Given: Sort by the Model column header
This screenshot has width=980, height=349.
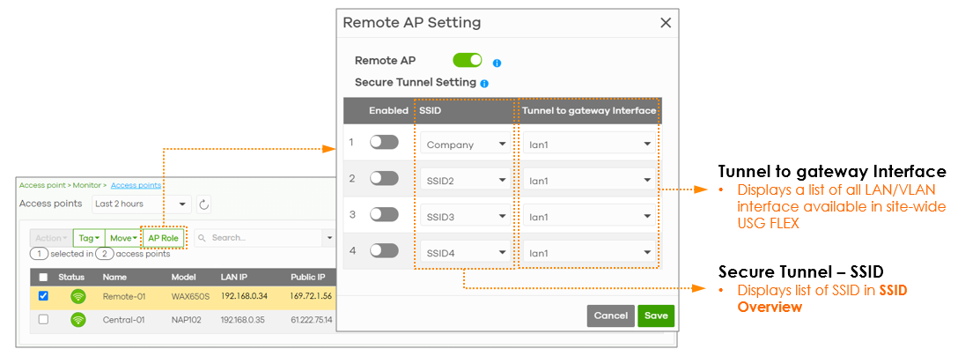Looking at the screenshot, I should pyautogui.click(x=184, y=277).
